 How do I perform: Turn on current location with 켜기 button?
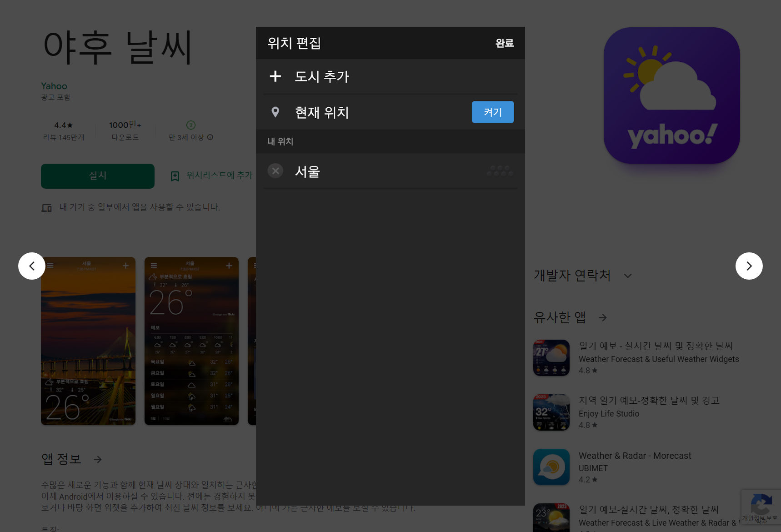pyautogui.click(x=493, y=112)
